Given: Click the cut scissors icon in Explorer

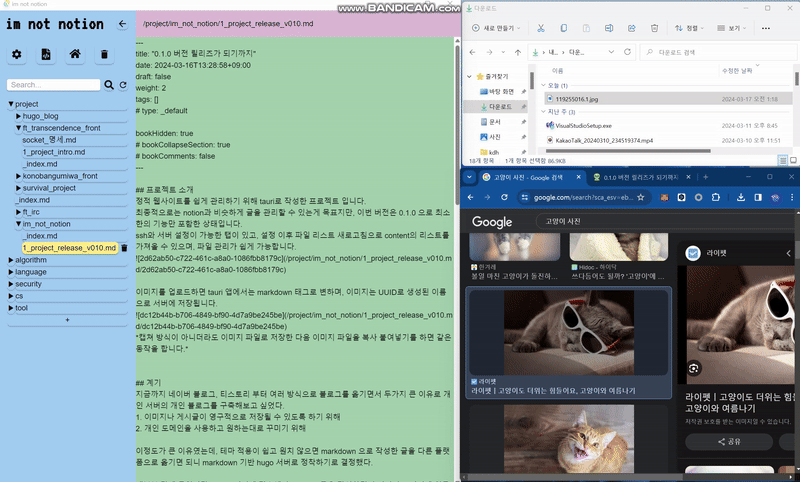Looking at the screenshot, I should (x=540, y=28).
